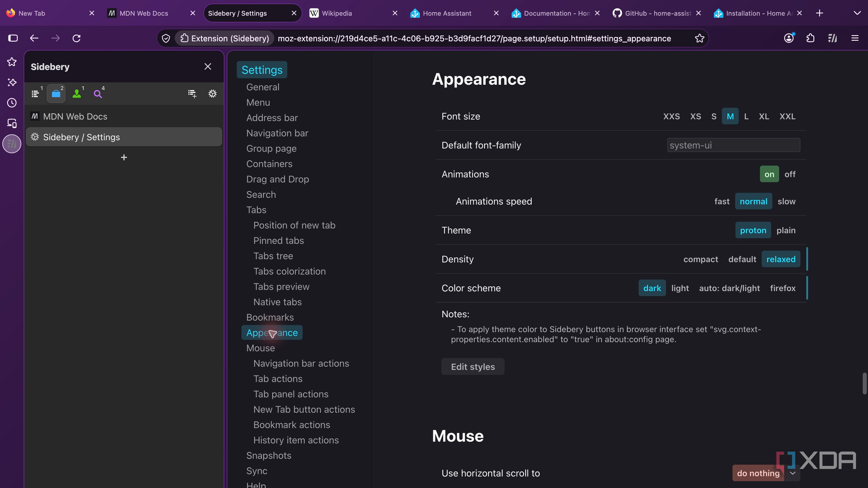This screenshot has height=488, width=868.
Task: Go back one page
Action: point(34,38)
